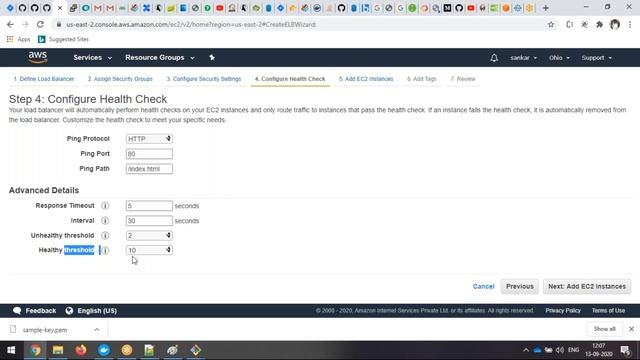
Task: Go to step 6 Add Tags
Action: tap(422, 79)
